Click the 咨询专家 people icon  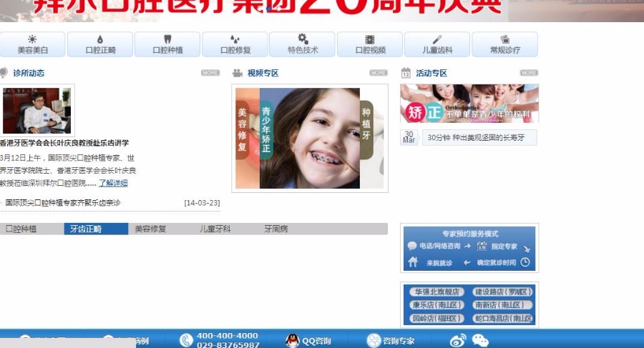tap(374, 340)
